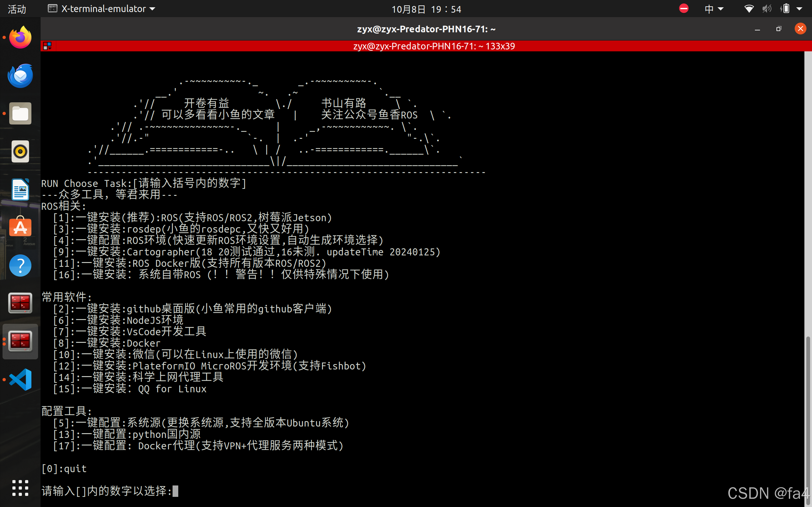
Task: Launch Thunderbird mail from the dock
Action: pos(20,75)
